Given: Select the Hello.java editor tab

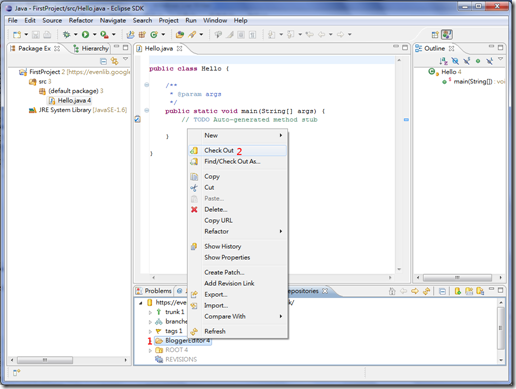Looking at the screenshot, I should point(159,49).
